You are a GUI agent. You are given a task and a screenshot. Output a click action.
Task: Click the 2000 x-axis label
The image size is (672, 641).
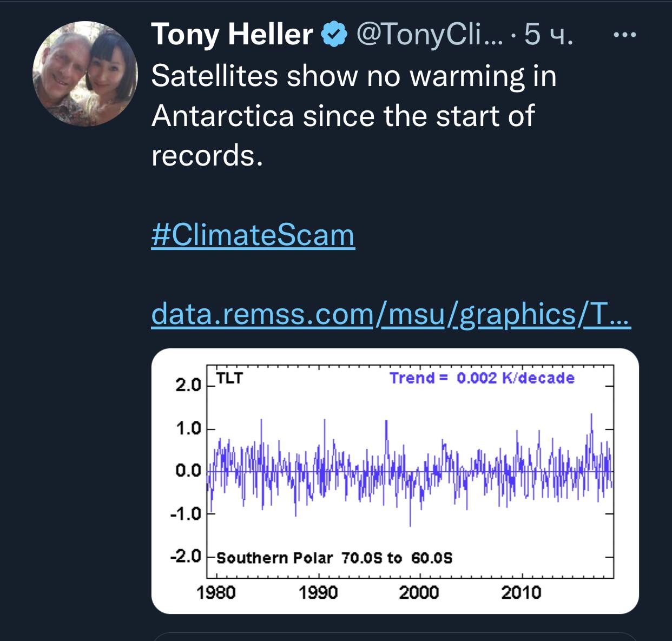pyautogui.click(x=419, y=592)
